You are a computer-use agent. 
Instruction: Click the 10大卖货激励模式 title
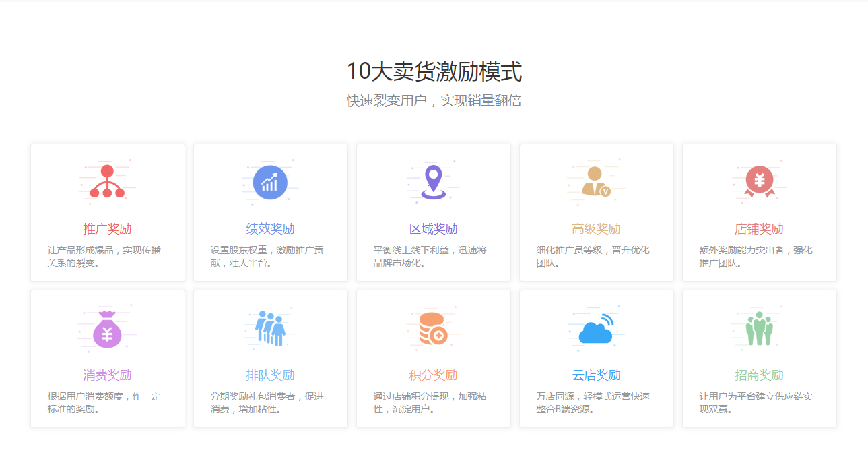click(x=434, y=69)
